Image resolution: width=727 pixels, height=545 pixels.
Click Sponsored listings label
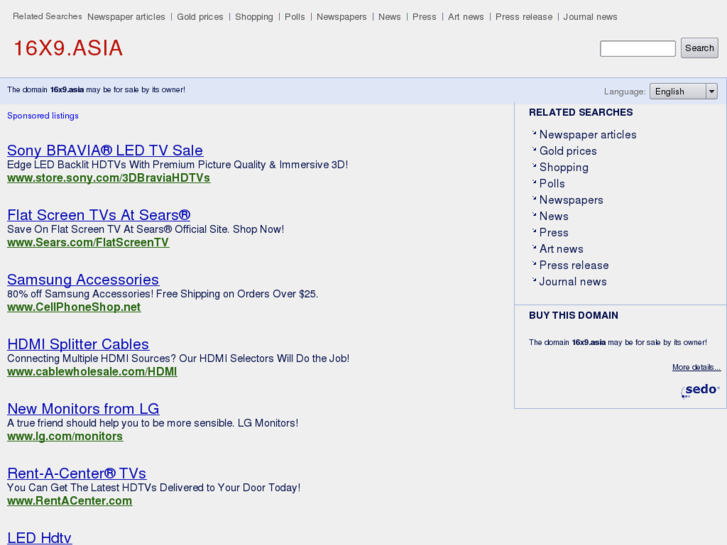(x=43, y=115)
